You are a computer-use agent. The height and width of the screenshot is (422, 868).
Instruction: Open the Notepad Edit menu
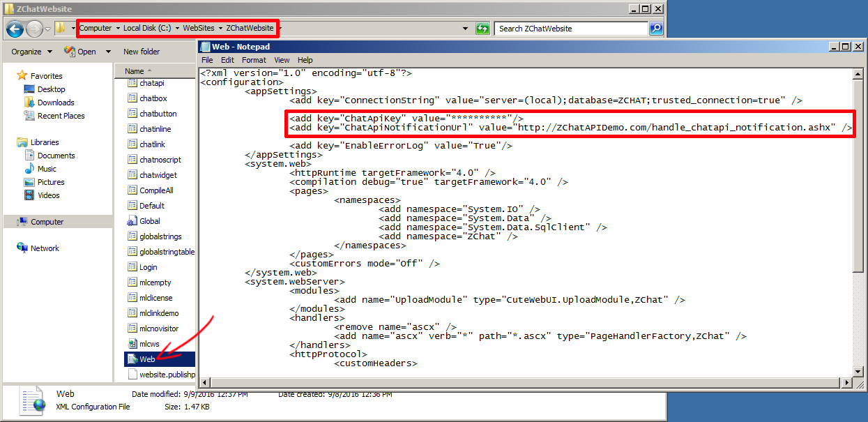pyautogui.click(x=227, y=60)
